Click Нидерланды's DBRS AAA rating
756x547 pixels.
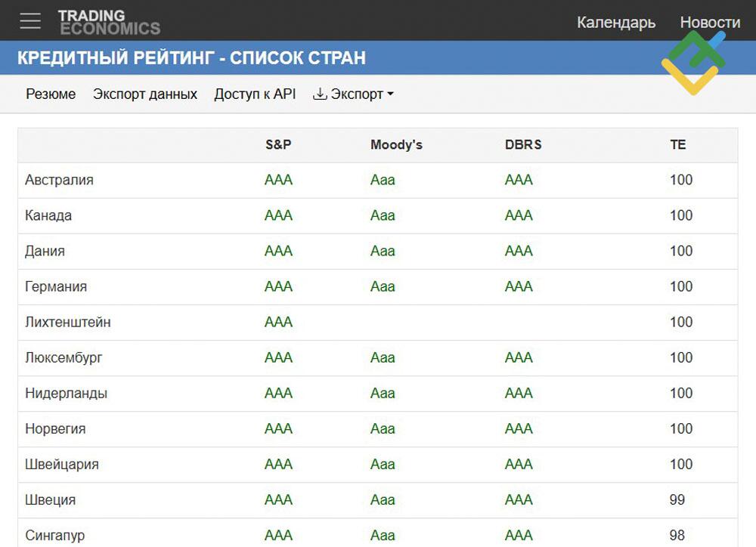[x=519, y=394]
